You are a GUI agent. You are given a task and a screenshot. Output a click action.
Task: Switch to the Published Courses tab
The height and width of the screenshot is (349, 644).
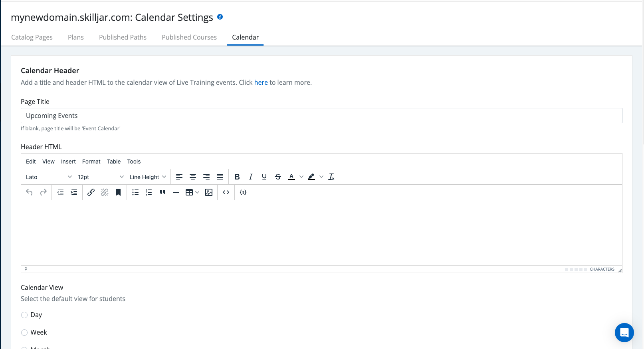tap(189, 37)
